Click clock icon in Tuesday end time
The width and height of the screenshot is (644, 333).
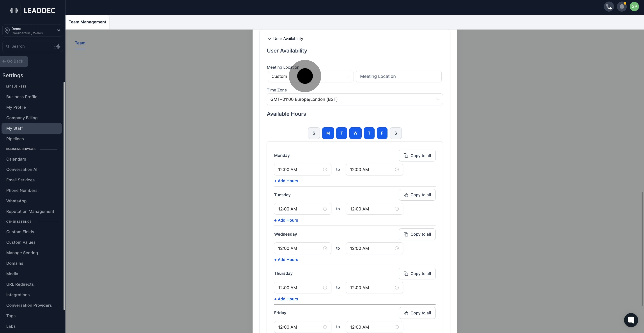[397, 209]
